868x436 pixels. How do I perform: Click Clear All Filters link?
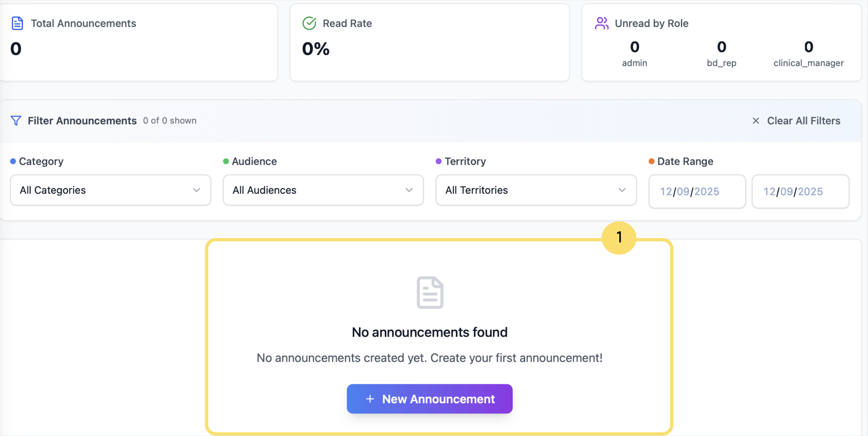click(x=803, y=121)
